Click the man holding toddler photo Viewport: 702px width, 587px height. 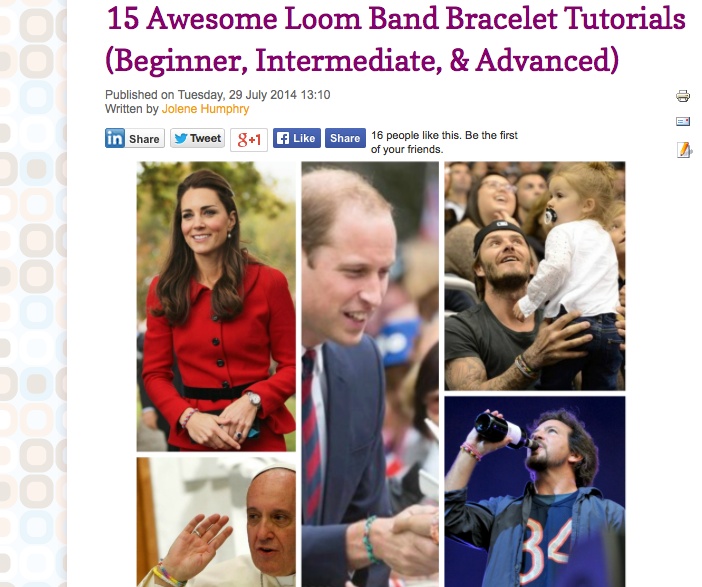(535, 276)
